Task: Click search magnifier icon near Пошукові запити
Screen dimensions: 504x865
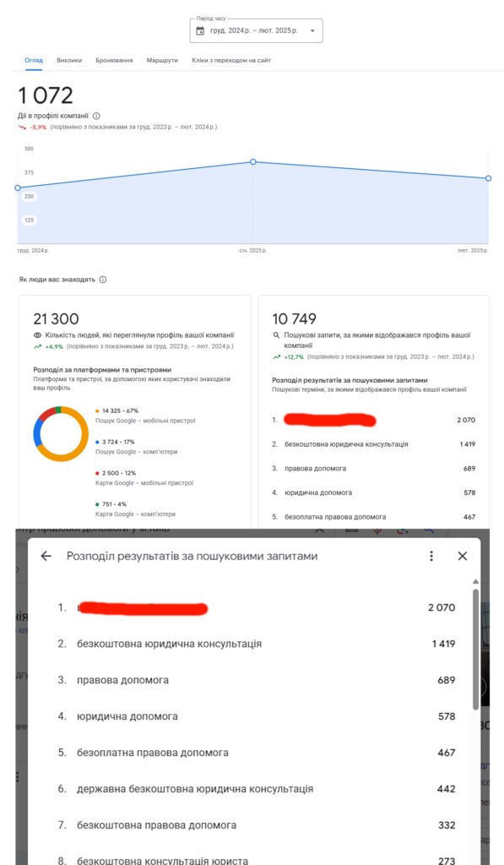Action: coord(276,335)
